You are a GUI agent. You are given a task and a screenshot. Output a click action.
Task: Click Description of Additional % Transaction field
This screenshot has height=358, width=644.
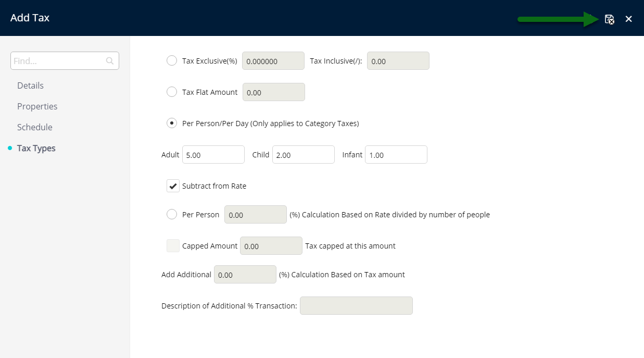[x=356, y=306]
